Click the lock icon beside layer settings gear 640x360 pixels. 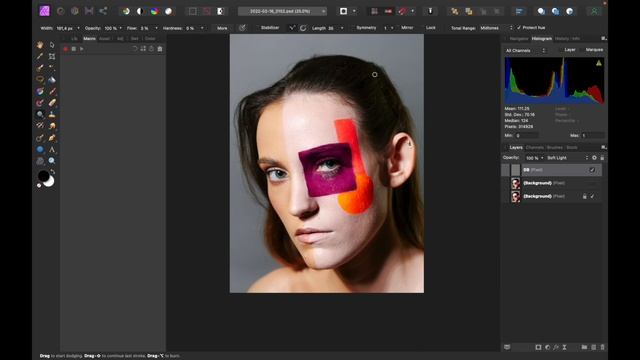[602, 158]
